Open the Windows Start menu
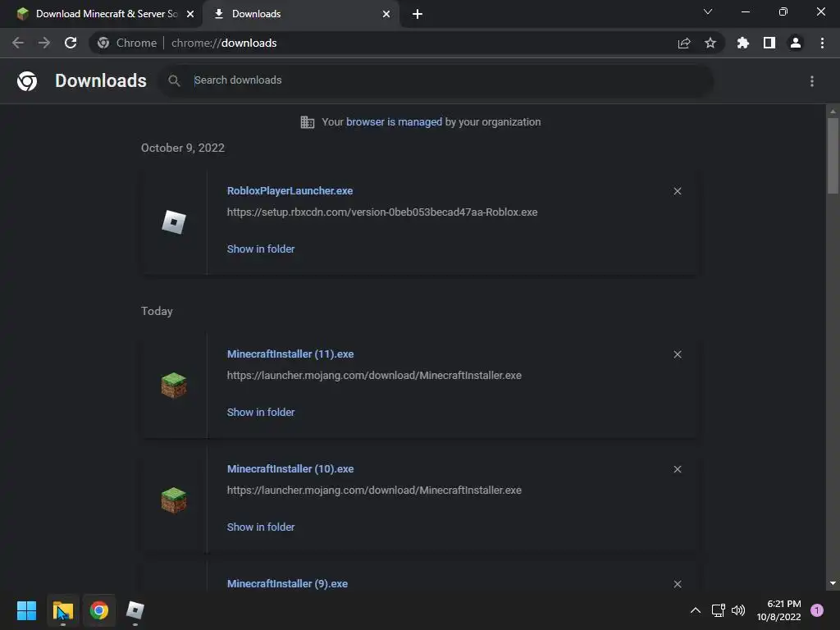The height and width of the screenshot is (630, 840). (27, 610)
